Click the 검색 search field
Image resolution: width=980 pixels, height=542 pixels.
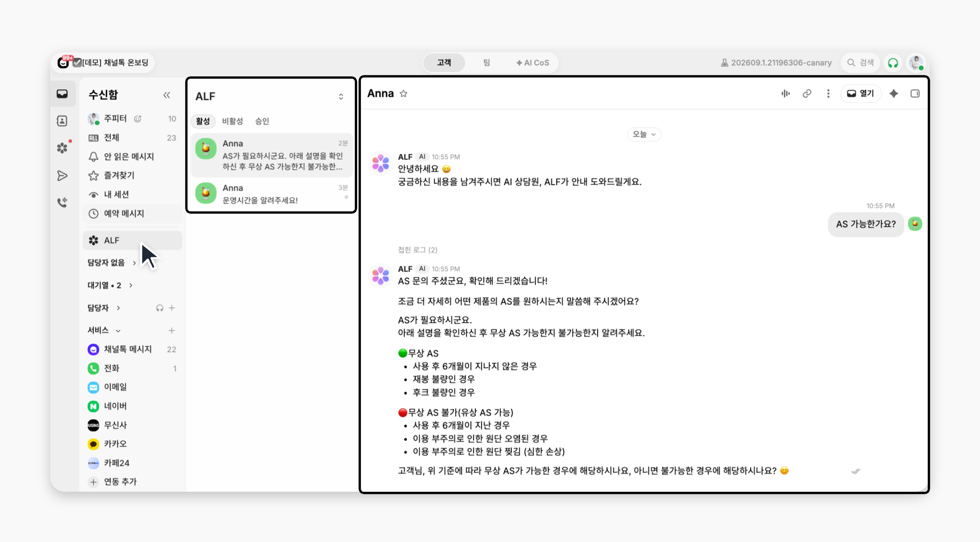pyautogui.click(x=861, y=63)
